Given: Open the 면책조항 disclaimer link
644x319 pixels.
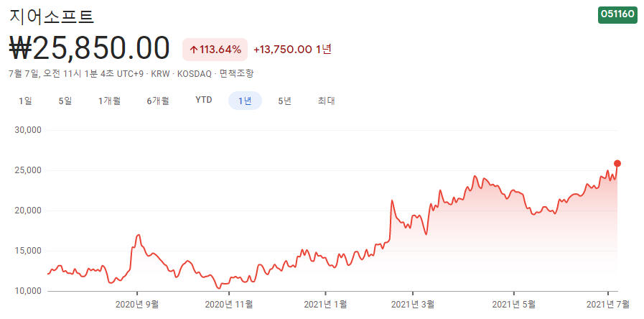Looking at the screenshot, I should tap(237, 74).
